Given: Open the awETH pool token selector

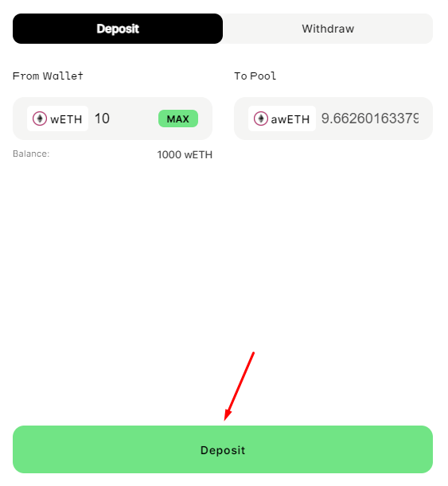Looking at the screenshot, I should (282, 119).
